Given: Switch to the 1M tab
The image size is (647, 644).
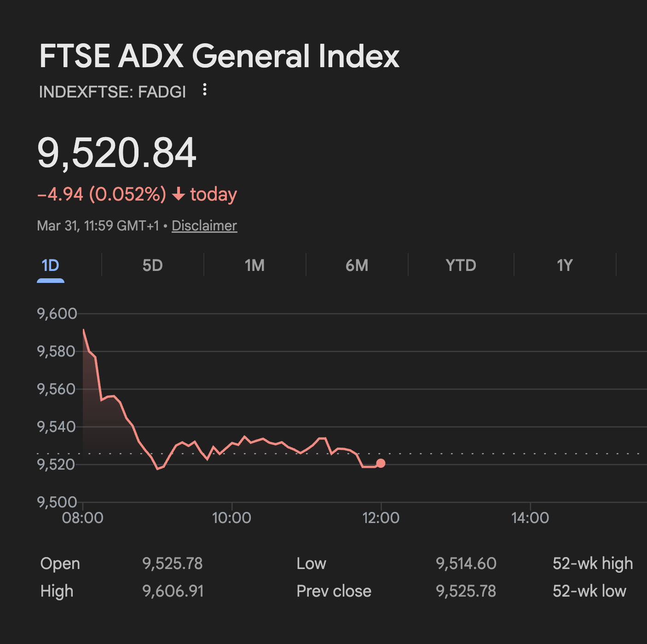Looking at the screenshot, I should [x=254, y=265].
